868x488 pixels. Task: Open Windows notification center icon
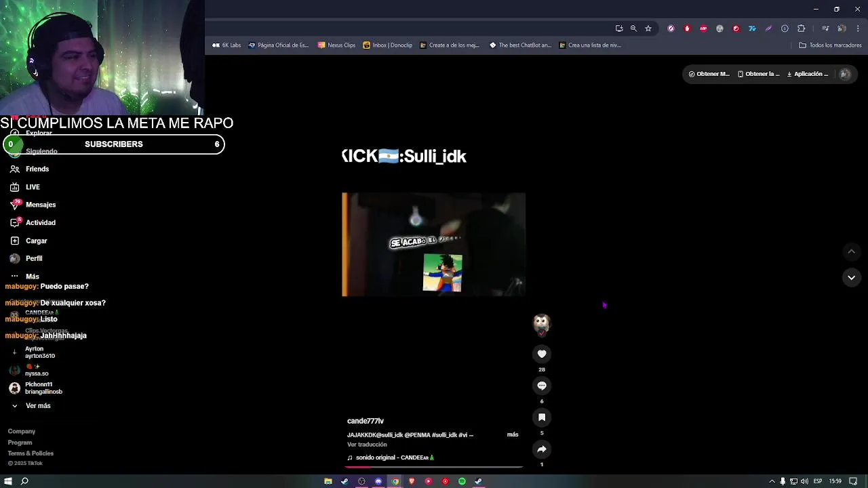[854, 481]
